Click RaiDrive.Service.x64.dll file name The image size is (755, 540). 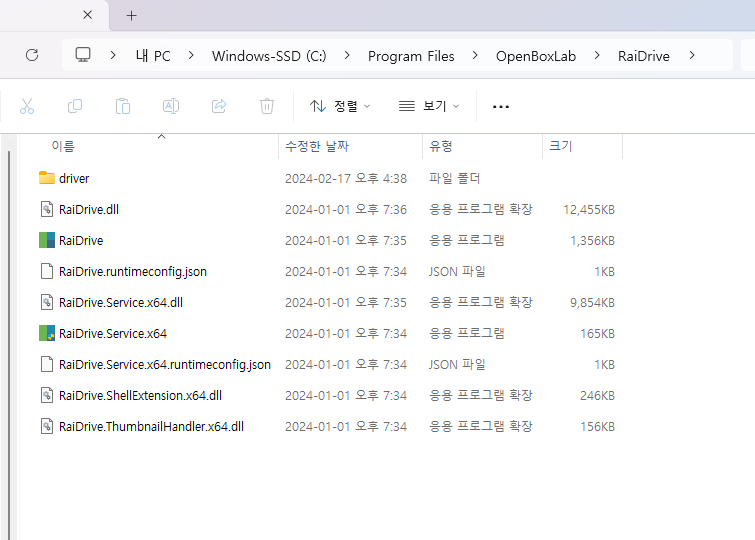click(120, 303)
